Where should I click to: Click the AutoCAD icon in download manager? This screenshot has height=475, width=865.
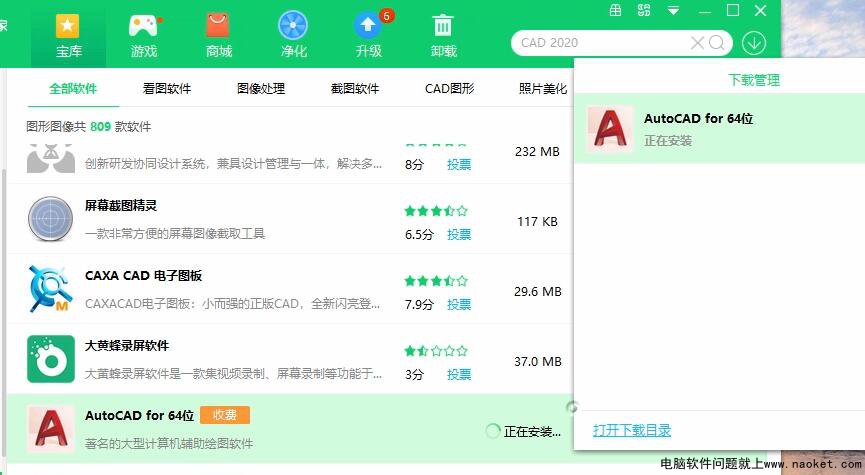(x=611, y=129)
